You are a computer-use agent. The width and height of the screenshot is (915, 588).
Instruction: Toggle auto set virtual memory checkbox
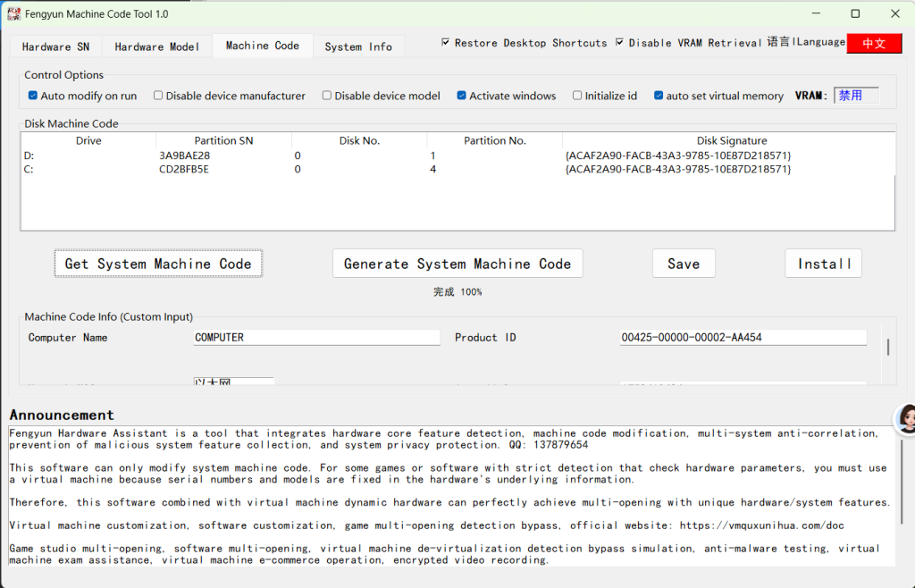click(x=659, y=96)
